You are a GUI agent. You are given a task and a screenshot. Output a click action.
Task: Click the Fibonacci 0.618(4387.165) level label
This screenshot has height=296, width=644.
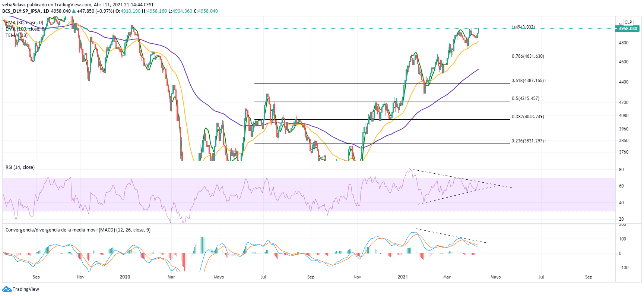[x=528, y=81]
